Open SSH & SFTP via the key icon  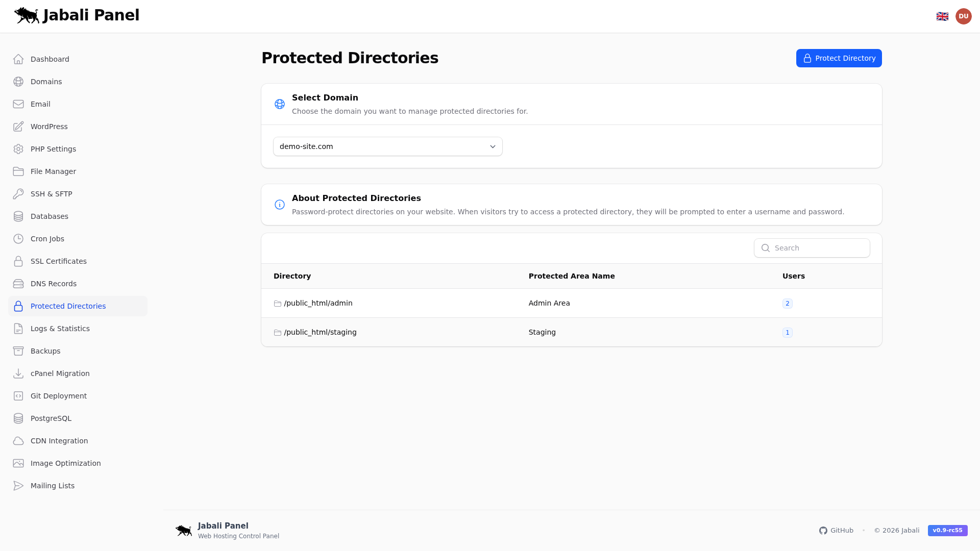[18, 194]
